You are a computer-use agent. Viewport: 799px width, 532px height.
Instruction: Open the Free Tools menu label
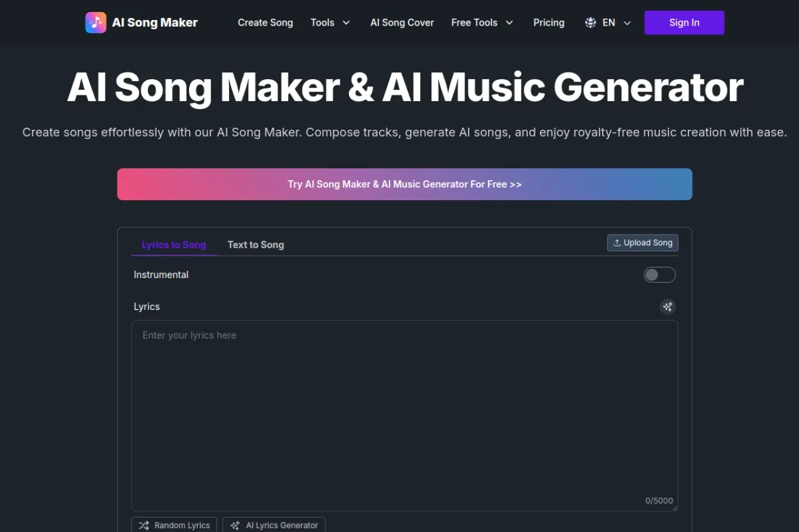tap(474, 22)
